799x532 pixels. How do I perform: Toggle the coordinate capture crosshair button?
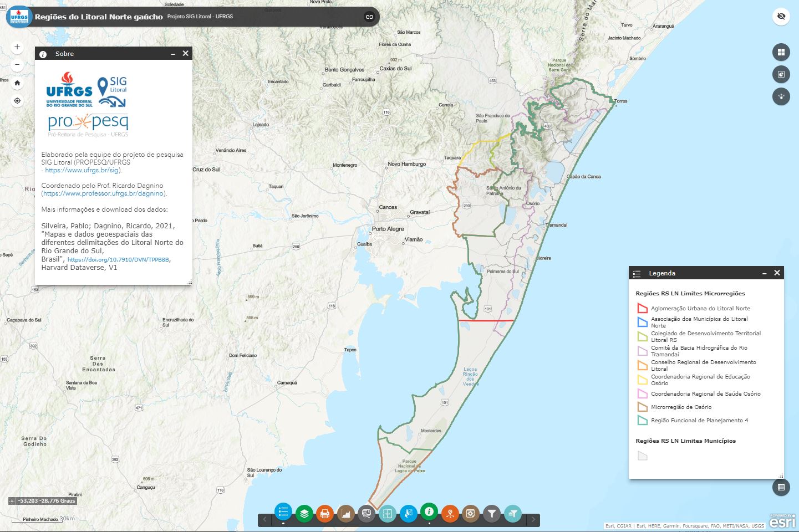pos(12,501)
